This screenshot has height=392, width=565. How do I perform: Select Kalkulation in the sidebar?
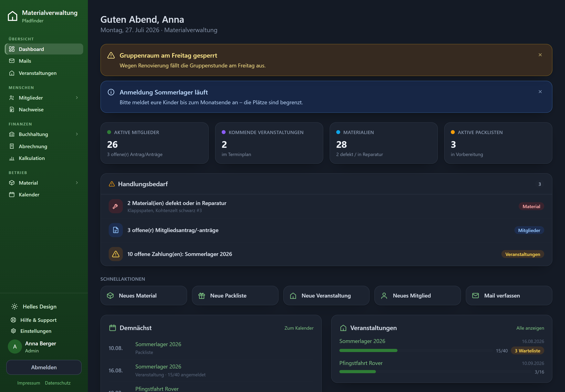pos(44,158)
